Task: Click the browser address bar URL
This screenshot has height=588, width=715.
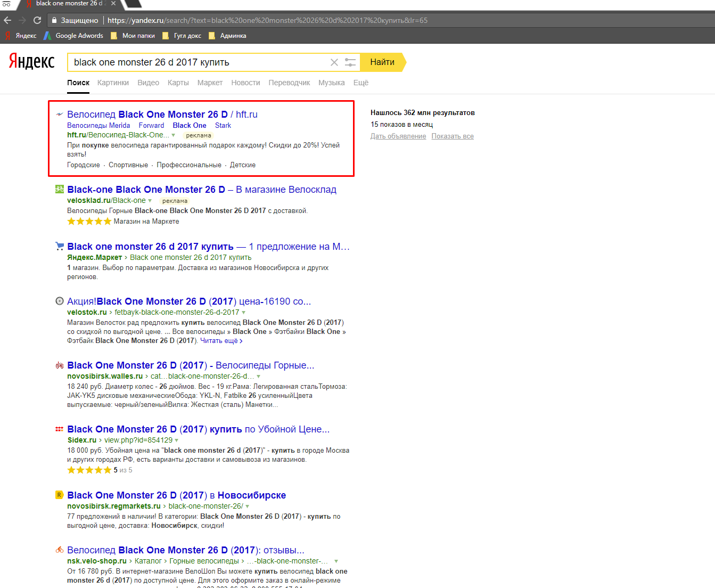Action: 267,20
